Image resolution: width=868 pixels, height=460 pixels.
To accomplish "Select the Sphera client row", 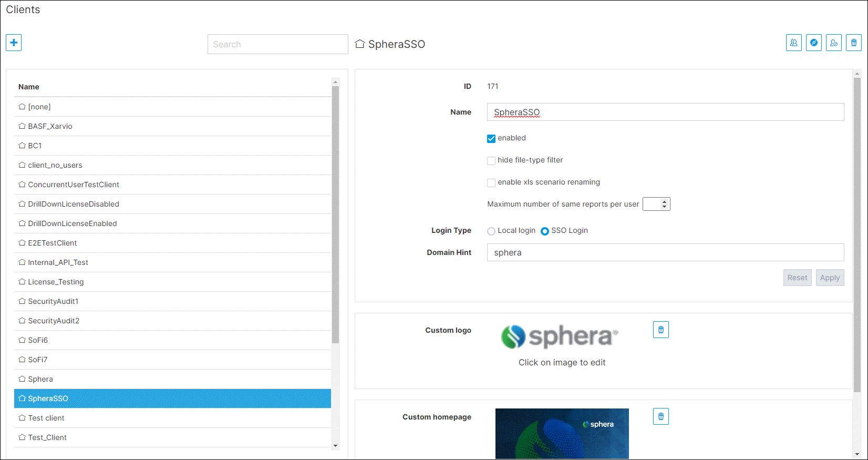I will [172, 379].
